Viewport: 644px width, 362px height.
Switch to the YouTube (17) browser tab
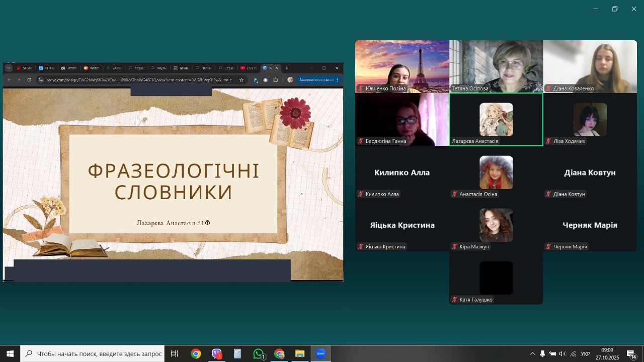(x=248, y=68)
